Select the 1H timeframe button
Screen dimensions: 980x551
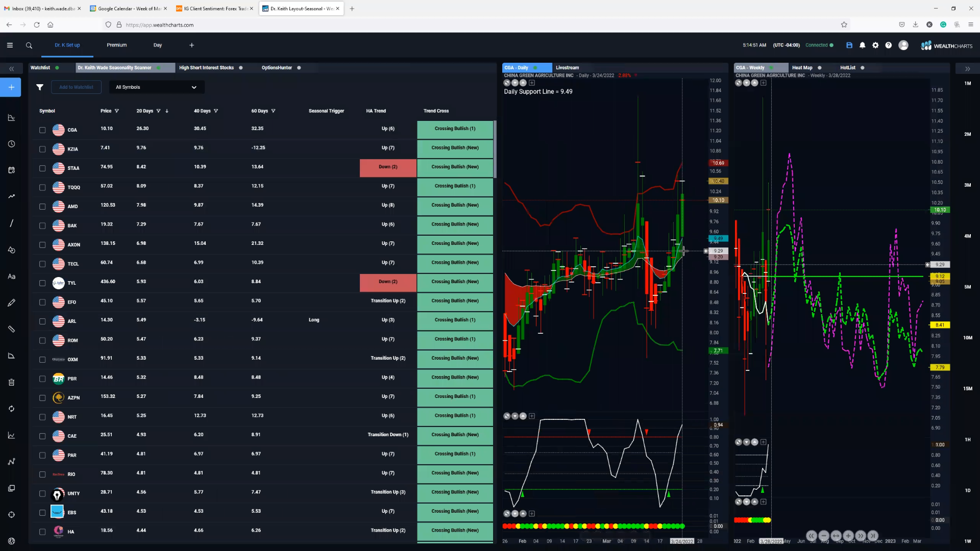pos(967,440)
